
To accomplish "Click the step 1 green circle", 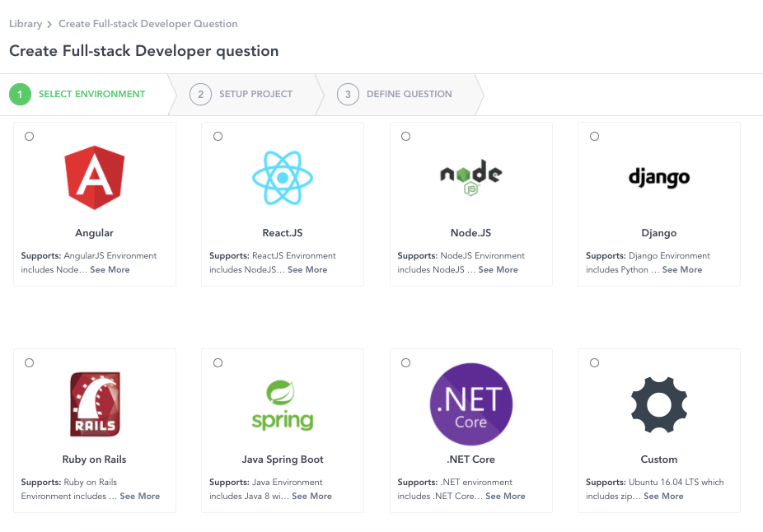I will point(20,95).
